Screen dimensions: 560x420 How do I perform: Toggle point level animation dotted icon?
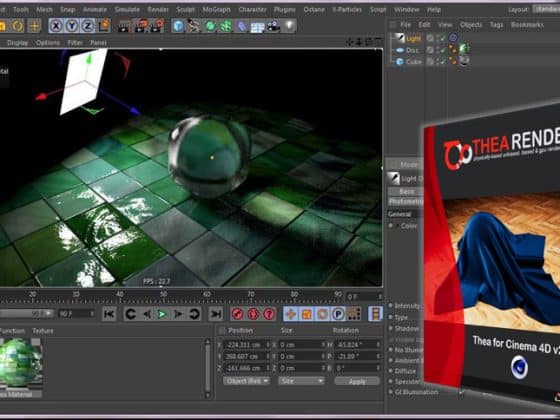coord(354,314)
